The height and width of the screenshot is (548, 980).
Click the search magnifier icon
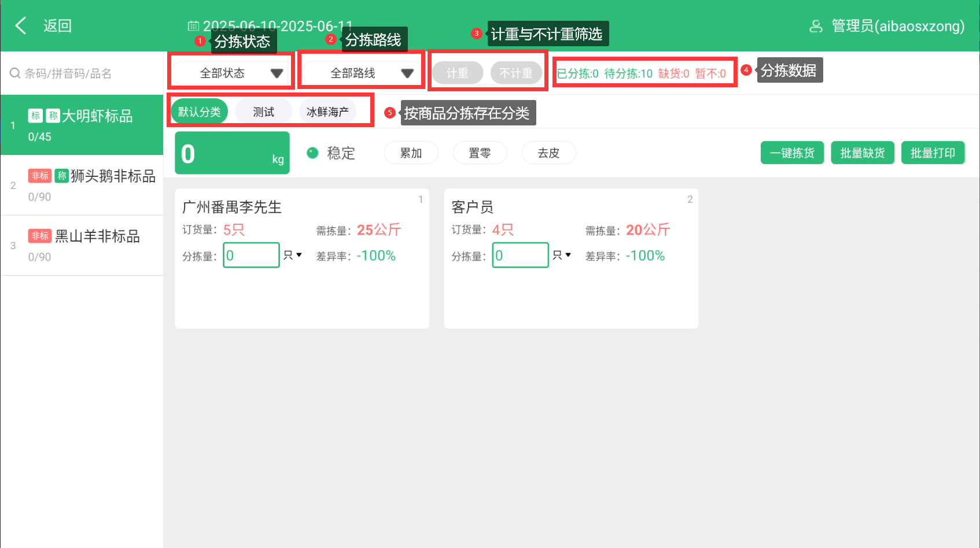14,73
